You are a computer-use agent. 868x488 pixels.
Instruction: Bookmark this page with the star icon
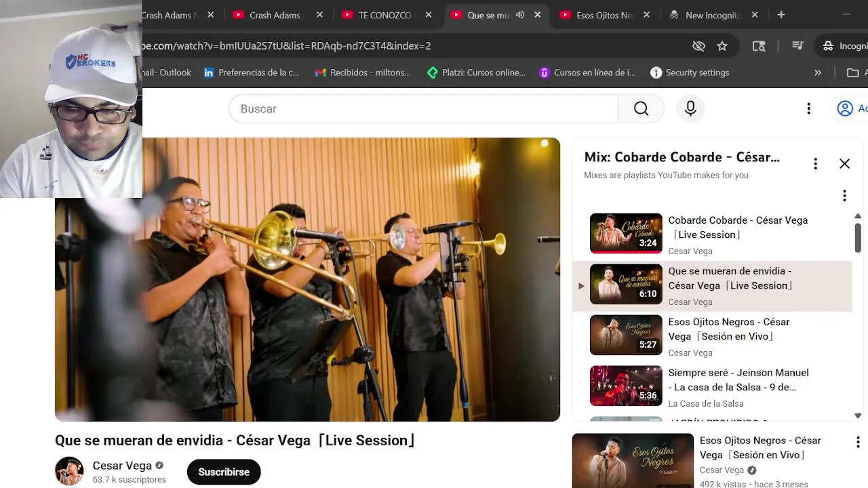pos(722,46)
